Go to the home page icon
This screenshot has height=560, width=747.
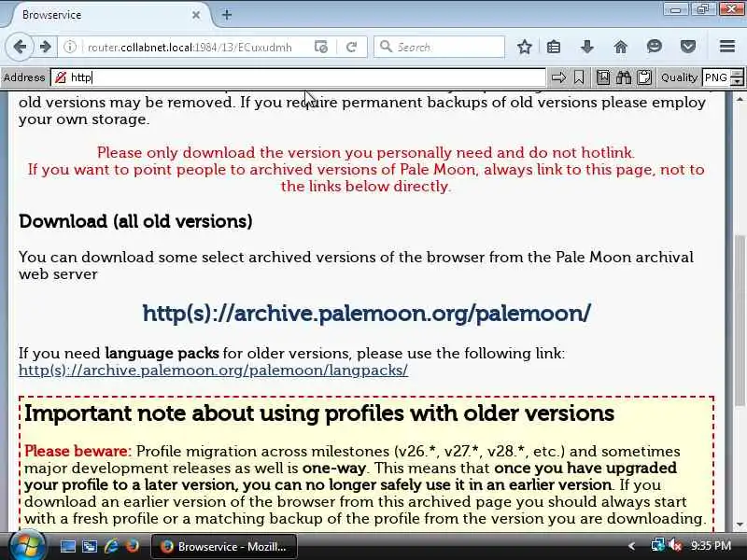pos(621,47)
